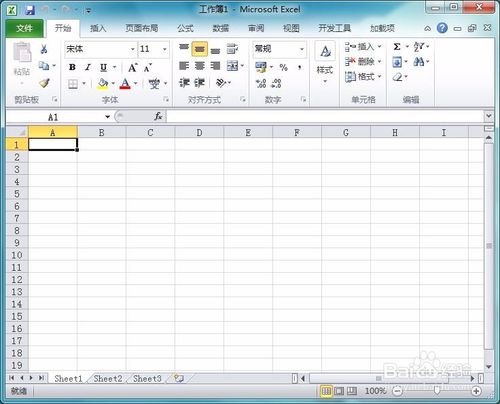The height and width of the screenshot is (404, 500).
Task: Switch to the 视图 tab
Action: 291,28
